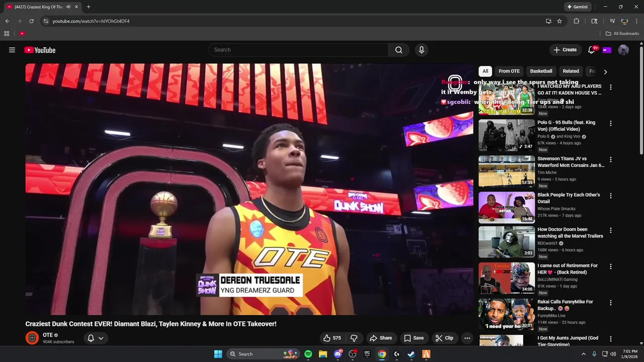Open Black People Try Oxtail thumbnail
644x362 pixels.
coord(507,208)
